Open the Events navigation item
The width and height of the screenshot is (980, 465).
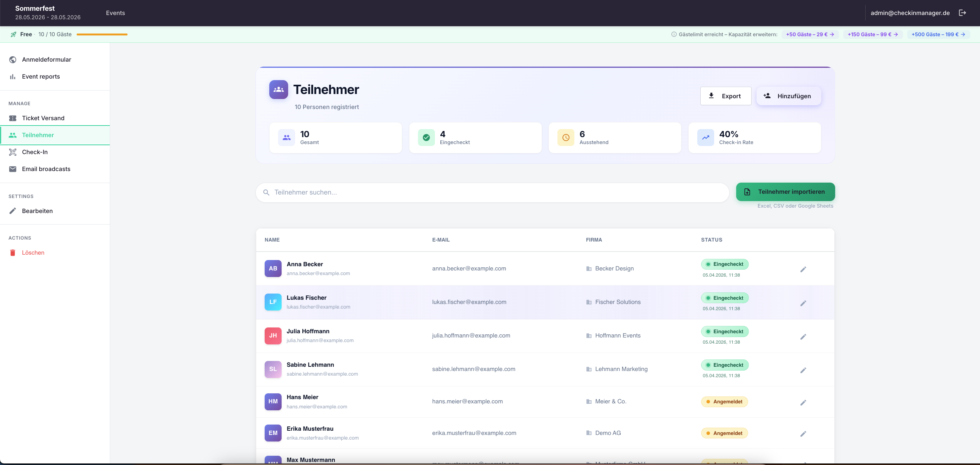pos(115,13)
